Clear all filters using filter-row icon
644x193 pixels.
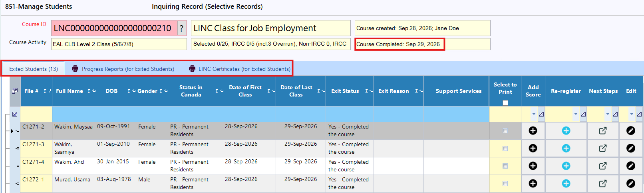coord(15,114)
